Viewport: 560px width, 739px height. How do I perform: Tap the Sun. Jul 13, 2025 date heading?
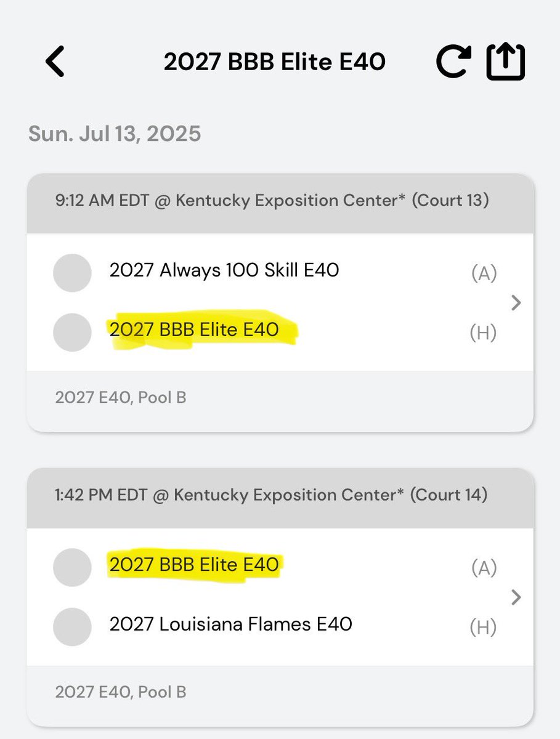(115, 134)
